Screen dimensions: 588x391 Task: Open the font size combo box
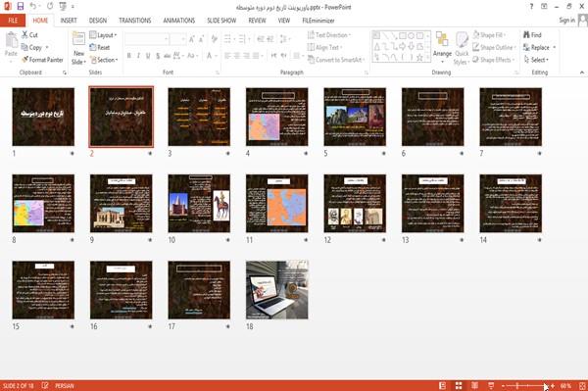pyautogui.click(x=178, y=39)
